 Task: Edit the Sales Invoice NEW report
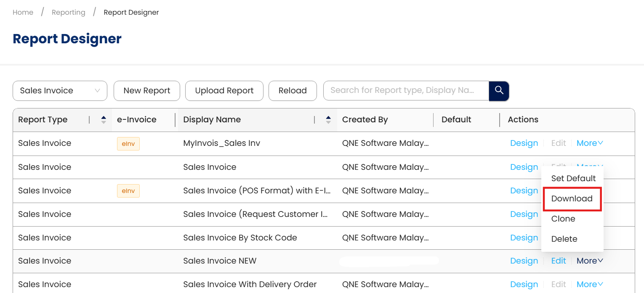(559, 261)
